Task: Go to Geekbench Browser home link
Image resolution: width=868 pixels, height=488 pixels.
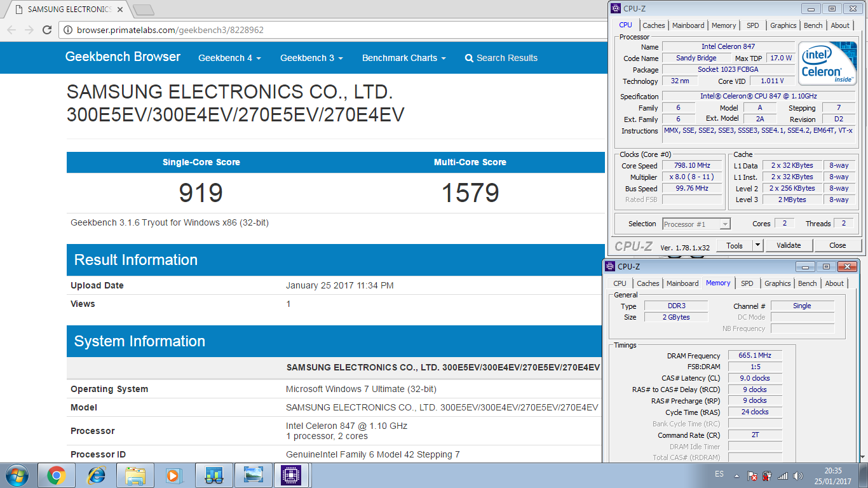Action: click(x=123, y=57)
